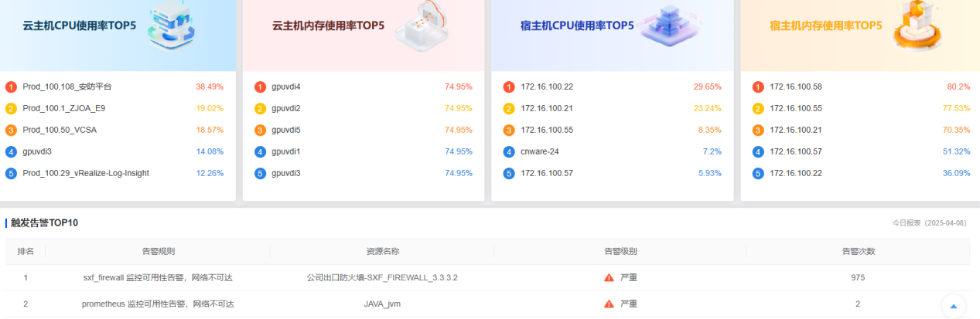980x319 pixels.
Task: Select Prod_100.1_ZJOA_E9 entry
Action: [64, 108]
